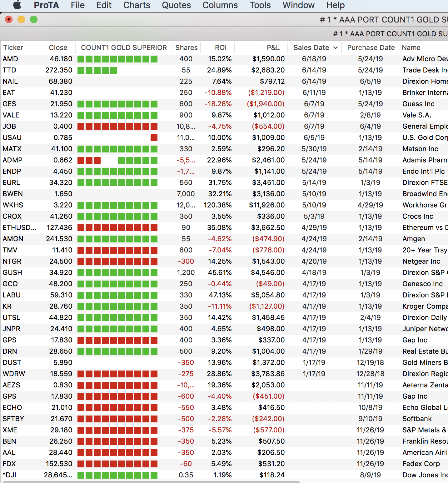Click ECHO purchase date 10/8/19
The width and height of the screenshot is (448, 483).
click(370, 407)
